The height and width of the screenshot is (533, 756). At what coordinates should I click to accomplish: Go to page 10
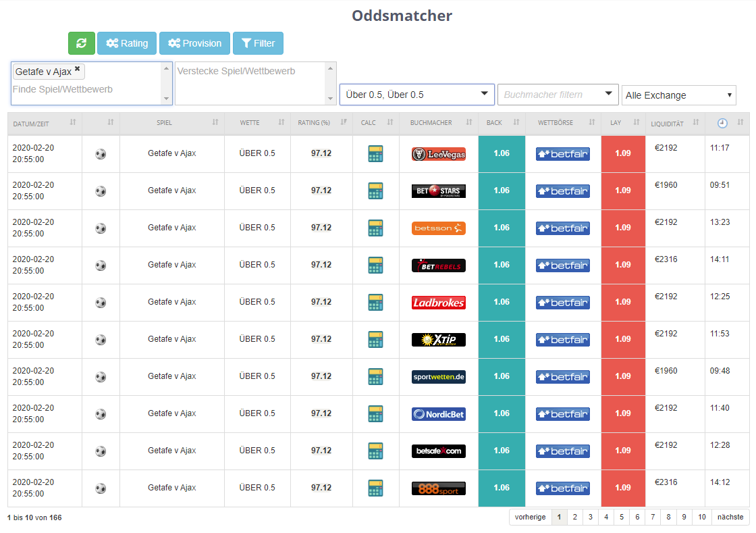702,517
